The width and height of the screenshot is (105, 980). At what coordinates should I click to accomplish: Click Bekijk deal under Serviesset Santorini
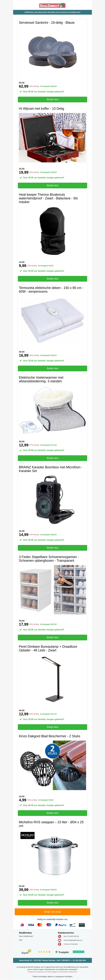pos(52,99)
